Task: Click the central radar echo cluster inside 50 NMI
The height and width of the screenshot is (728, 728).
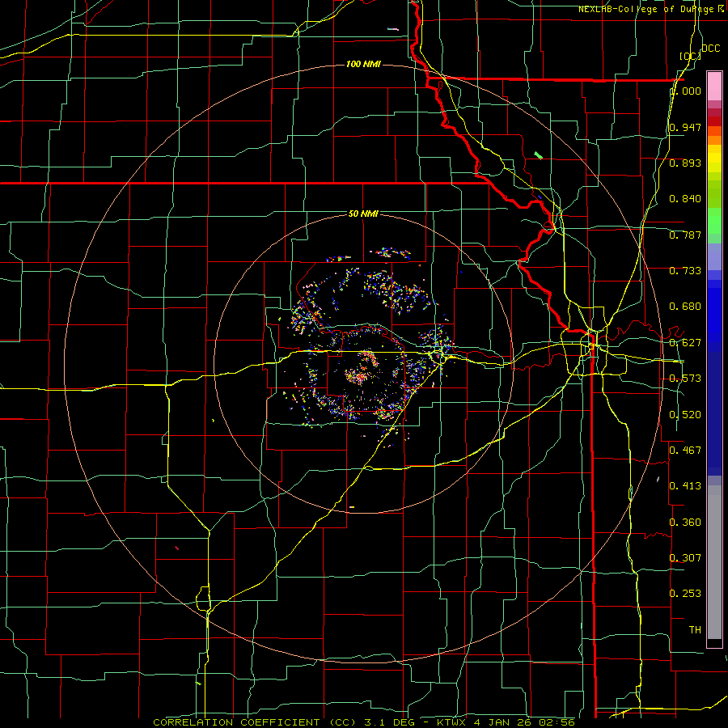Action: 361,369
